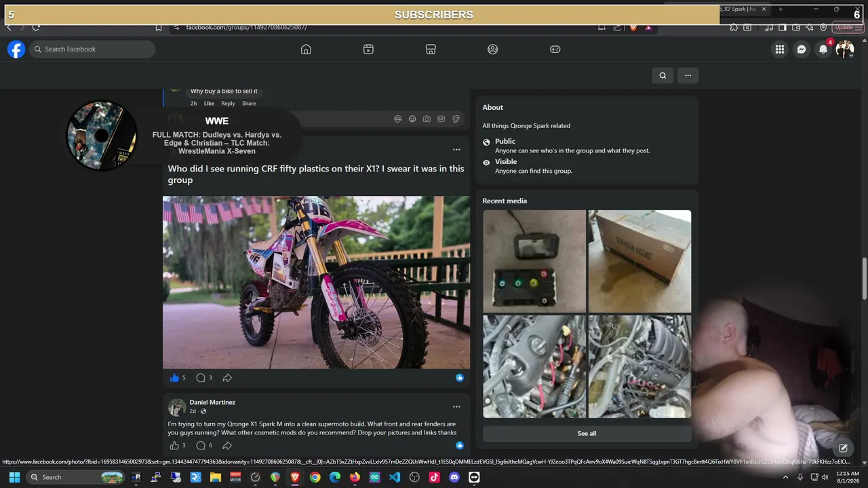
Task: Reply to the 'Why buy a bike' comment
Action: click(228, 104)
